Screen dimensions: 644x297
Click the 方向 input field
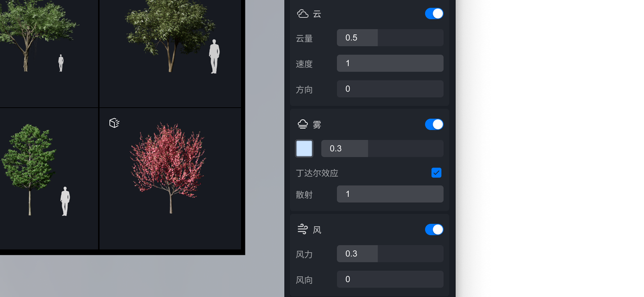390,89
